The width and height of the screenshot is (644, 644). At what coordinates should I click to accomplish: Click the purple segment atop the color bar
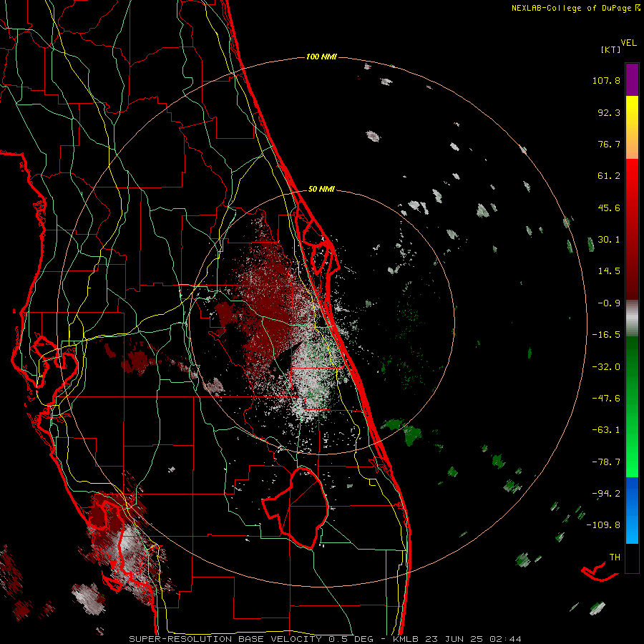point(632,79)
